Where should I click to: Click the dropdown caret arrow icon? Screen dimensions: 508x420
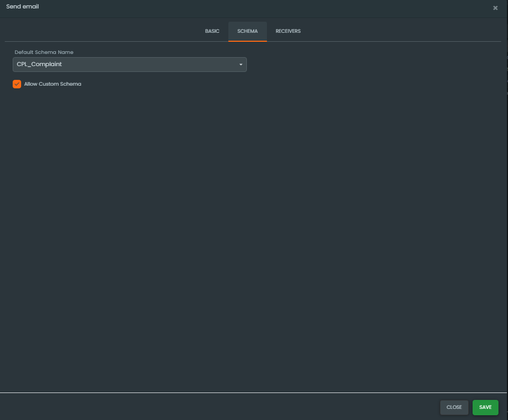(241, 65)
